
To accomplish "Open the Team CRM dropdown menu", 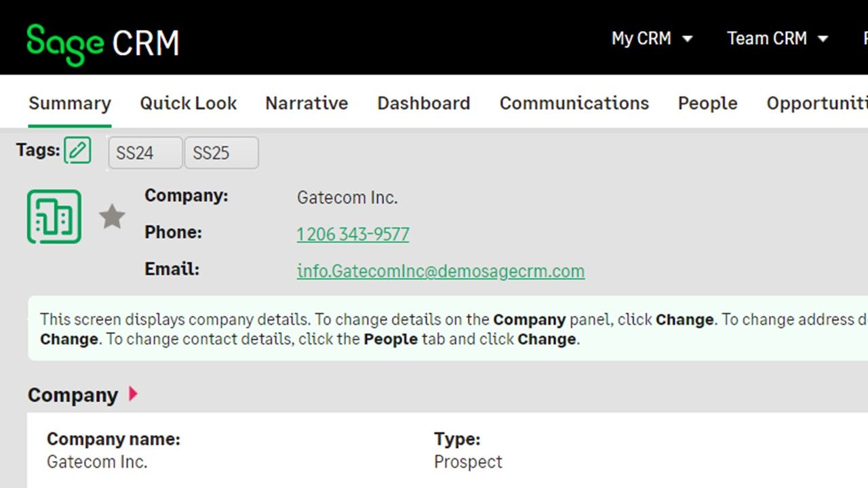I will (778, 39).
